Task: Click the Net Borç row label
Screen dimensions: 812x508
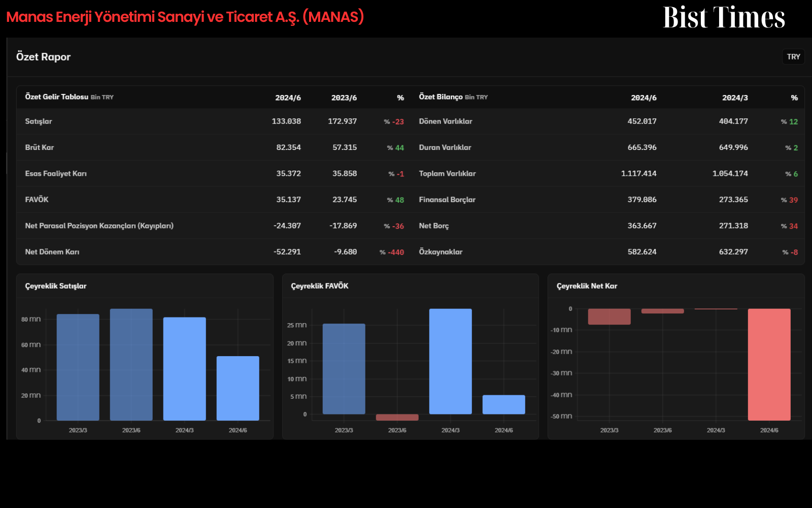Action: (434, 226)
